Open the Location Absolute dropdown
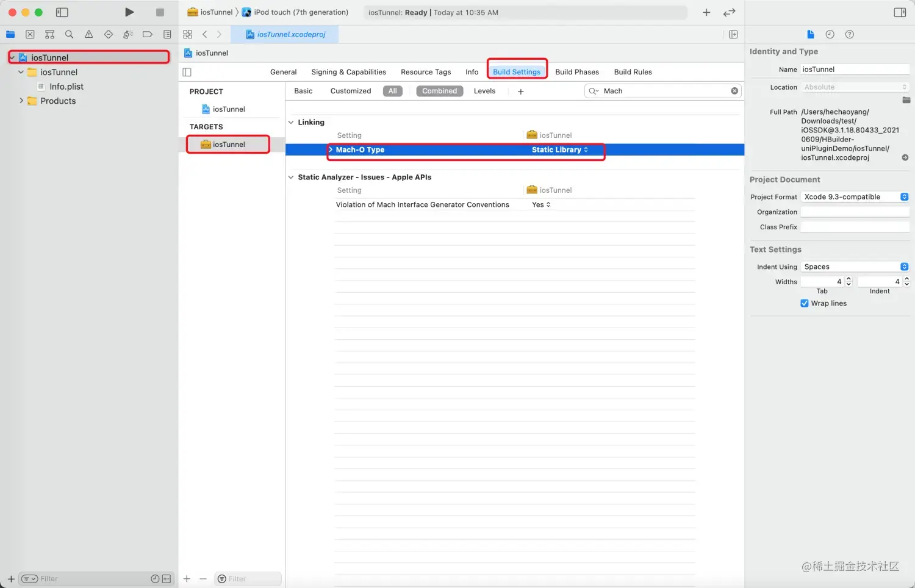 click(x=855, y=87)
